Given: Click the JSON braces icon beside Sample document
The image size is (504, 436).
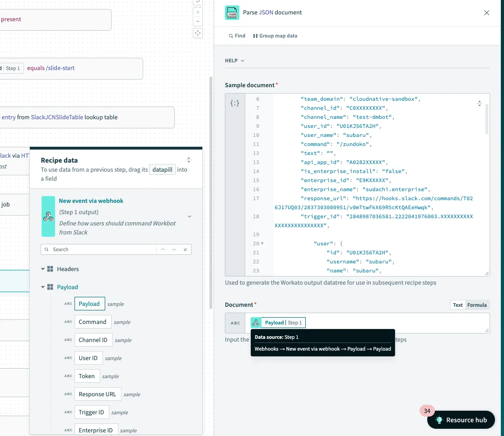Looking at the screenshot, I should coord(235,103).
